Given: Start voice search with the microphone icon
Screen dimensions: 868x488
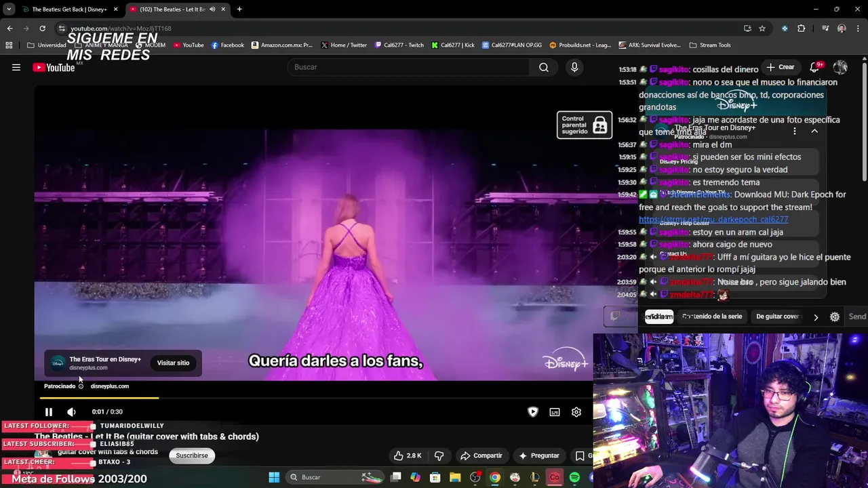Looking at the screenshot, I should [574, 67].
